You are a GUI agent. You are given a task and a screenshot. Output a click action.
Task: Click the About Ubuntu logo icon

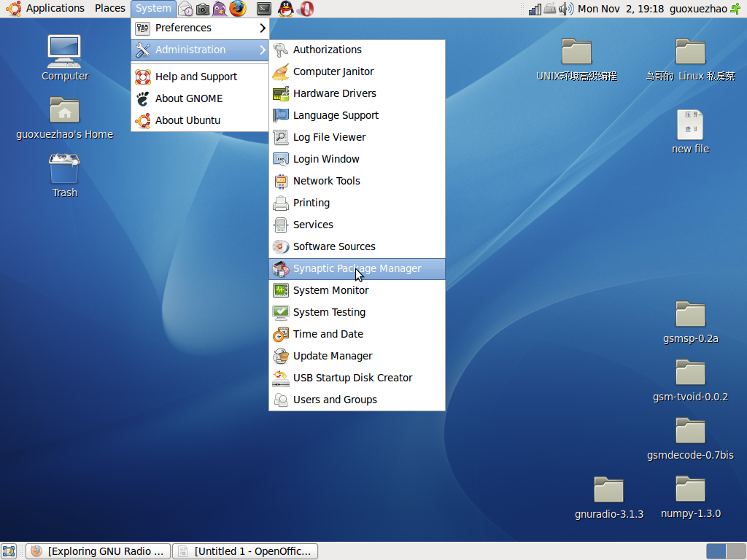pos(143,120)
